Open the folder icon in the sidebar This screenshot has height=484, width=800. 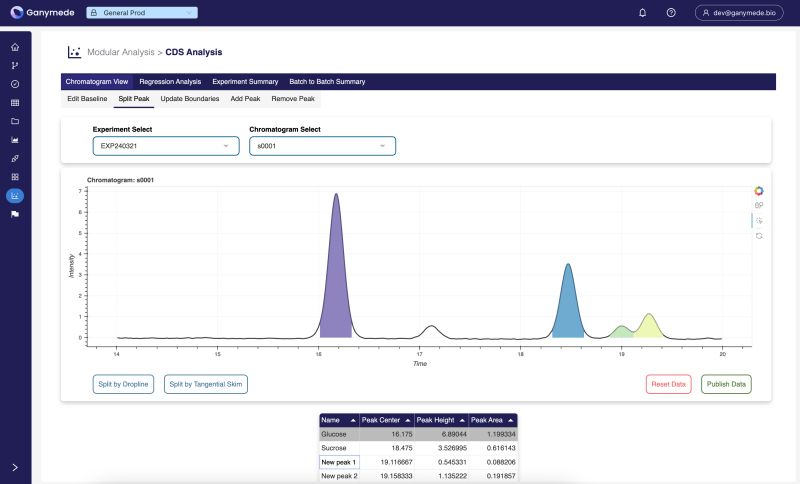pos(15,121)
